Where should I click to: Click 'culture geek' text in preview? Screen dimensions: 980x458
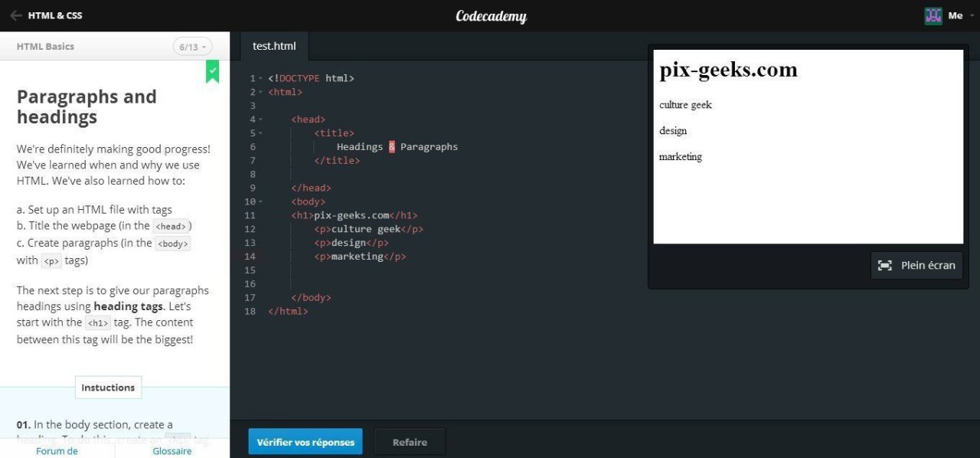[x=685, y=105]
